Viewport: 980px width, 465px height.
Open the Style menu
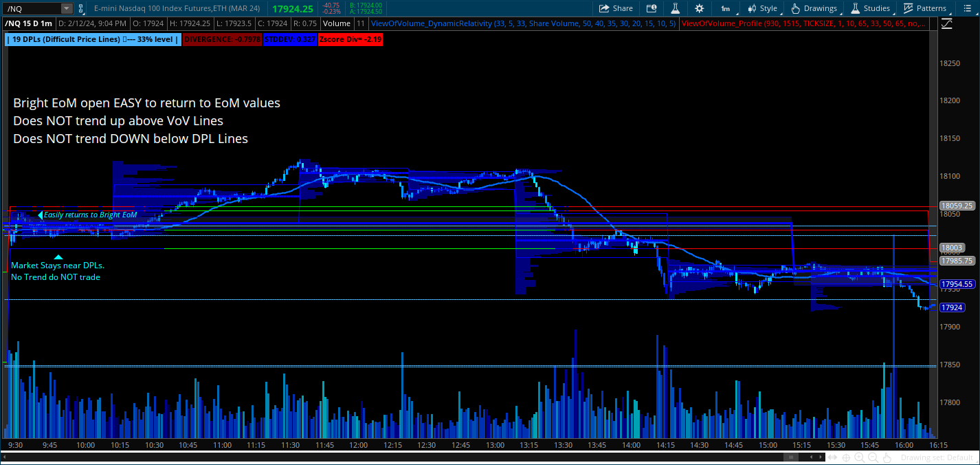point(761,8)
